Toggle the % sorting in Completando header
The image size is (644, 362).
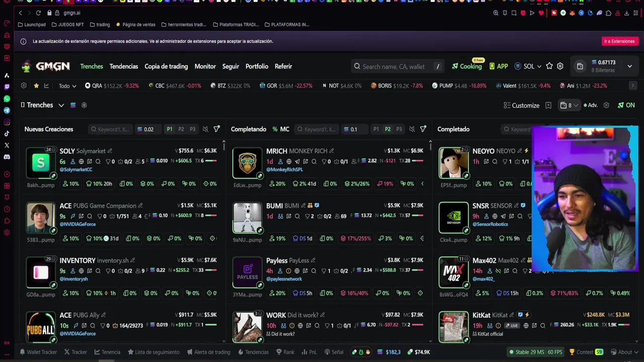[x=275, y=129]
